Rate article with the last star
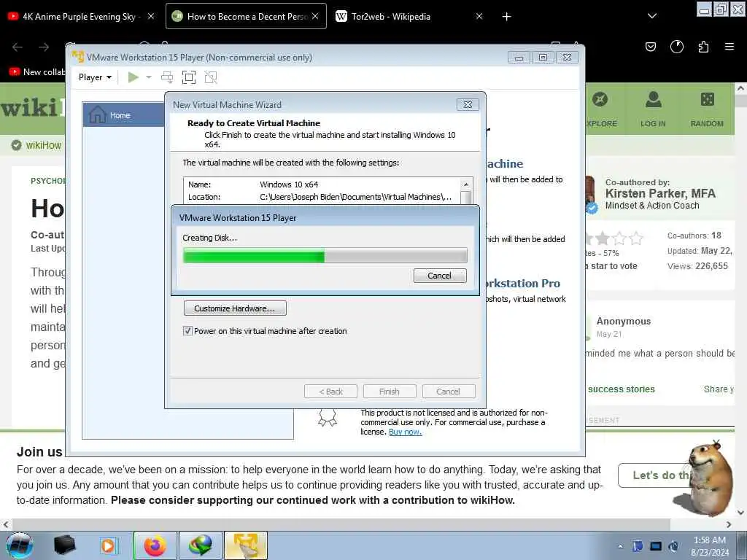The width and height of the screenshot is (747, 560). pyautogui.click(x=636, y=238)
